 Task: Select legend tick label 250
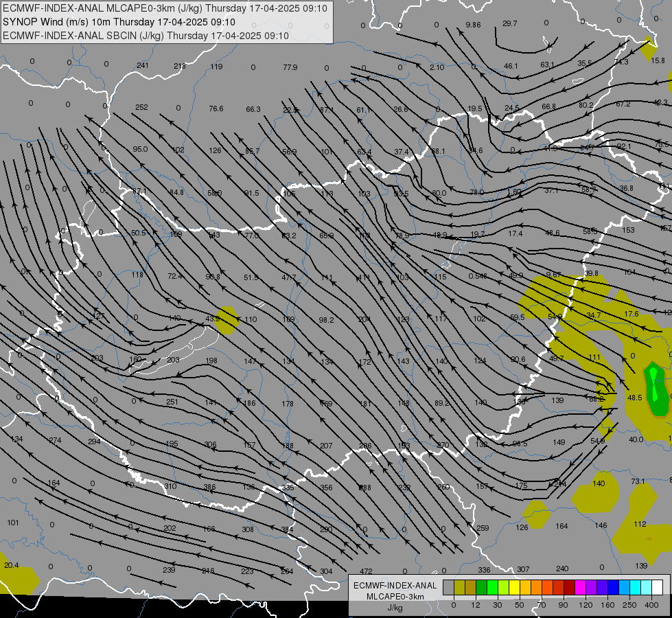click(x=629, y=605)
